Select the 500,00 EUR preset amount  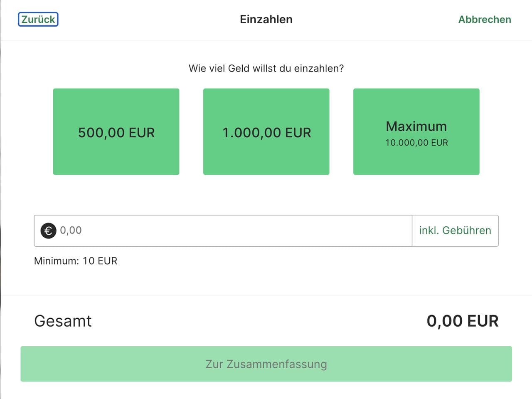click(116, 131)
